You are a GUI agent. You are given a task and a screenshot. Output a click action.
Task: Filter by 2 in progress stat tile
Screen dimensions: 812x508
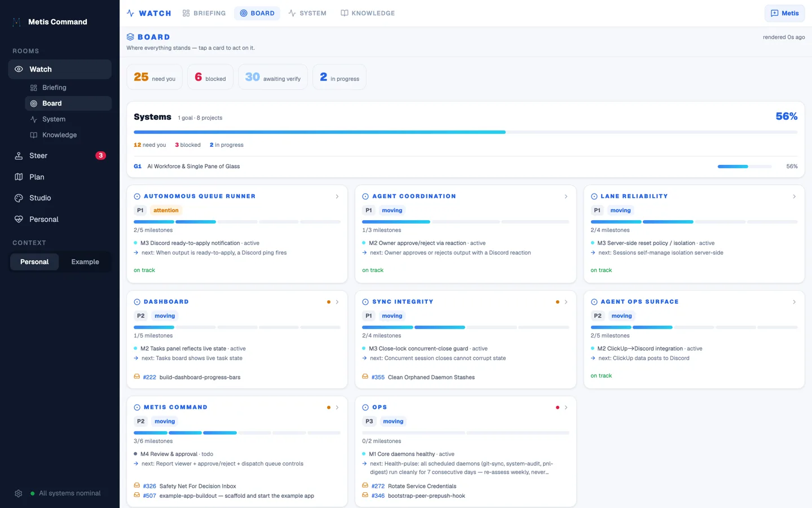tap(339, 77)
